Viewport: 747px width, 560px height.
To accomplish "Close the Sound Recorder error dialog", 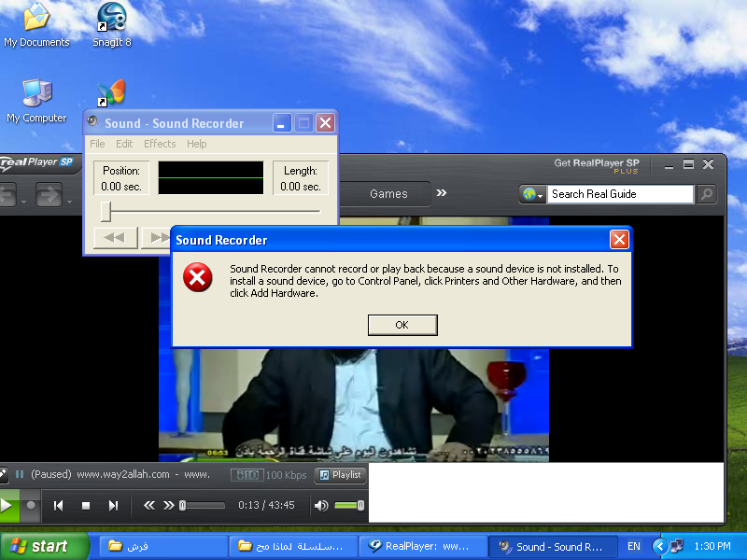I will click(x=619, y=240).
